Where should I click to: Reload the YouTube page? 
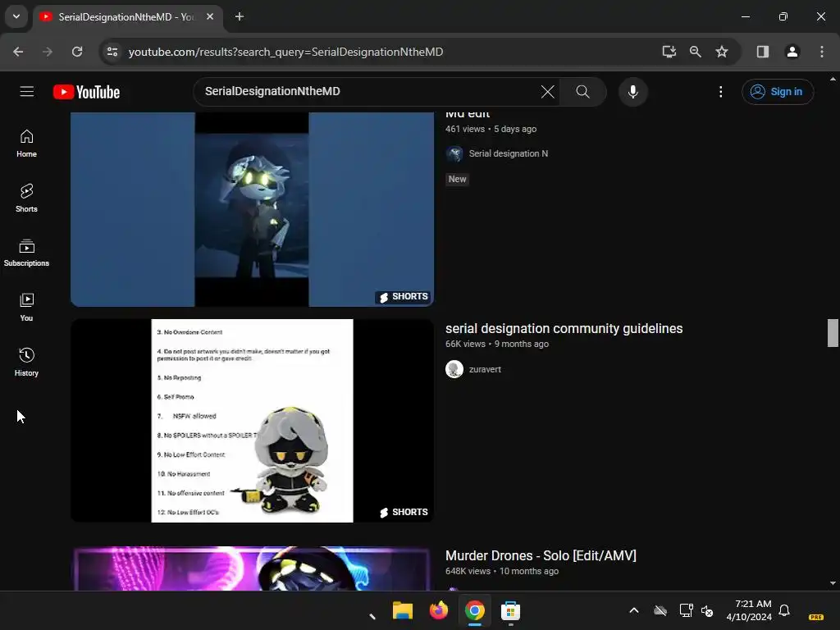pyautogui.click(x=77, y=52)
